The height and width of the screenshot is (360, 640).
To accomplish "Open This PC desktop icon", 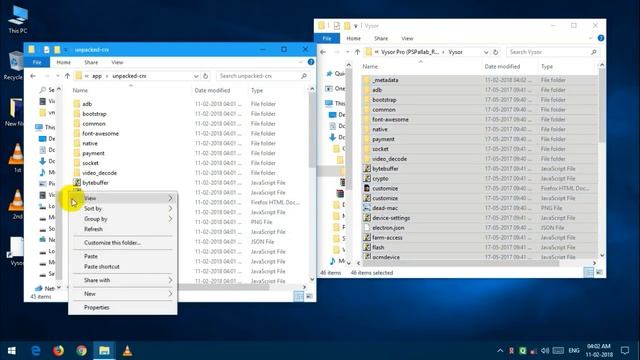I will coord(18,18).
